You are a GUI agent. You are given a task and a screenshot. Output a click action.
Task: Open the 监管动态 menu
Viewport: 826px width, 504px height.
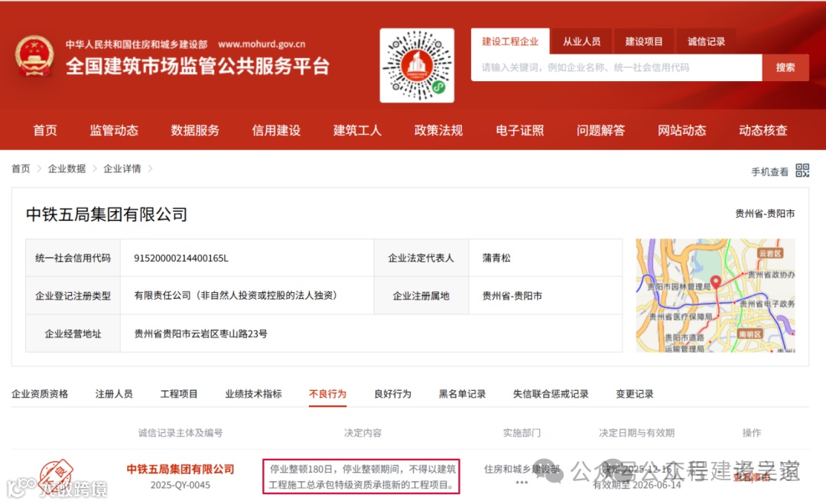[114, 131]
